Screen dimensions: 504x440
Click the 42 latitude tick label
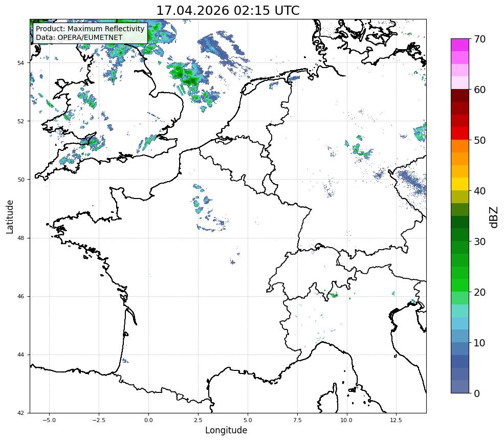coord(20,413)
